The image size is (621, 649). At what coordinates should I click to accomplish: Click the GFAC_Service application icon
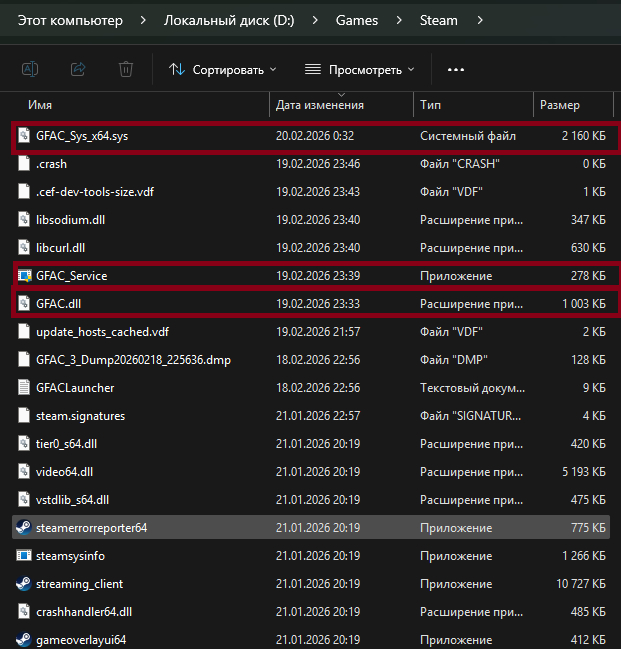(24, 275)
